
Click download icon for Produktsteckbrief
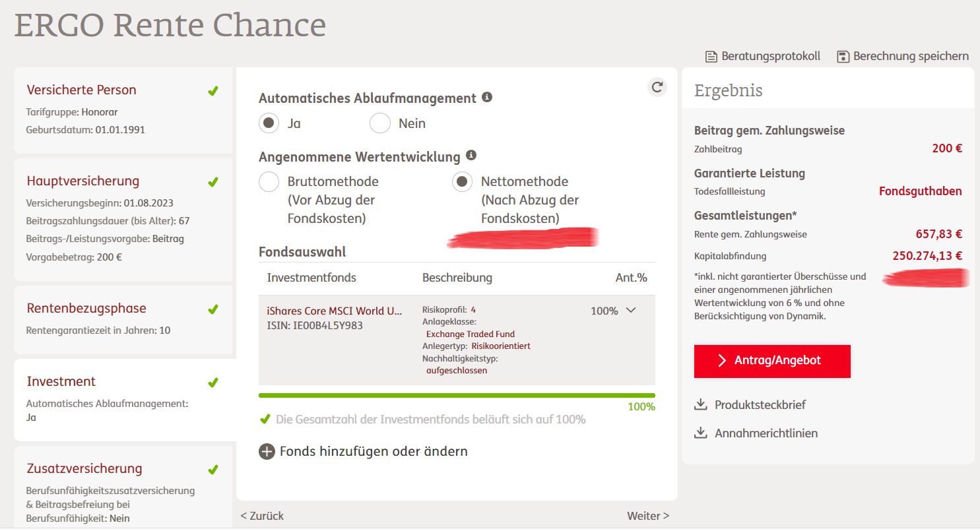pos(701,404)
